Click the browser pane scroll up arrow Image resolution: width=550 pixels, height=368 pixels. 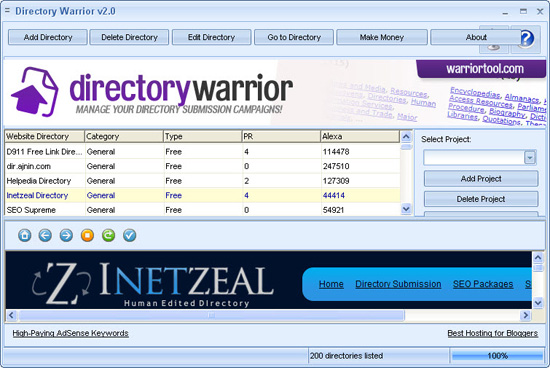pos(538,258)
